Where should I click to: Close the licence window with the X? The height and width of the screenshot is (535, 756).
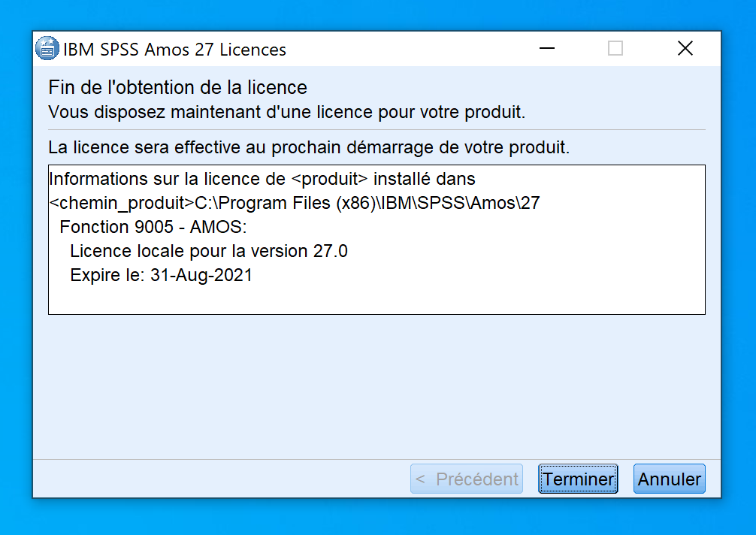pyautogui.click(x=685, y=49)
